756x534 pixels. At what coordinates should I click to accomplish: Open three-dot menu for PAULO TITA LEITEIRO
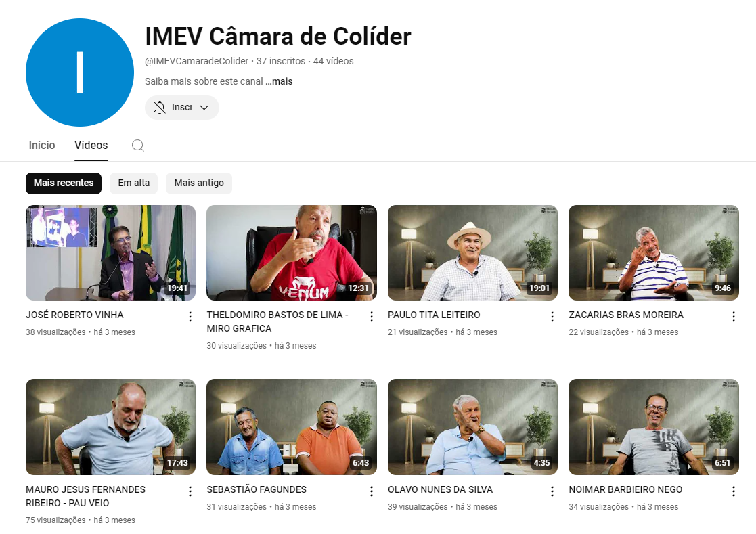(552, 317)
